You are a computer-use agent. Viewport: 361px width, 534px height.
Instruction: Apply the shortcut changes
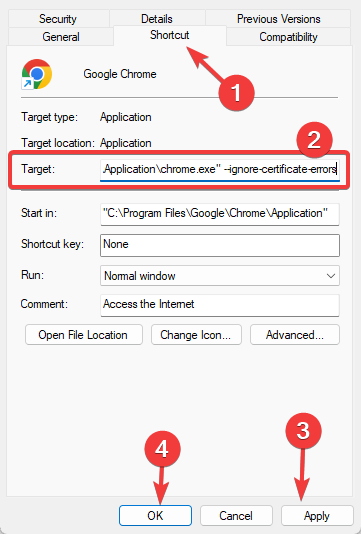pos(317,516)
